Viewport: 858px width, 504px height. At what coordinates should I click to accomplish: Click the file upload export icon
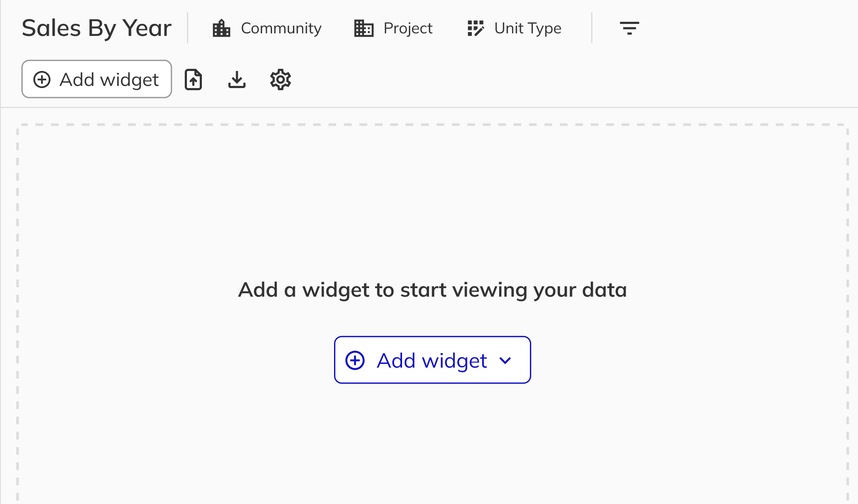click(193, 80)
